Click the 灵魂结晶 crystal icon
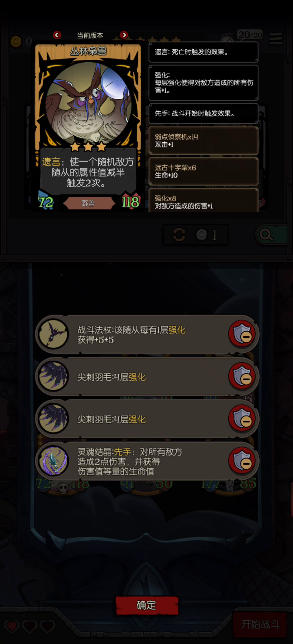Image resolution: width=293 pixels, height=644 pixels. 53,461
